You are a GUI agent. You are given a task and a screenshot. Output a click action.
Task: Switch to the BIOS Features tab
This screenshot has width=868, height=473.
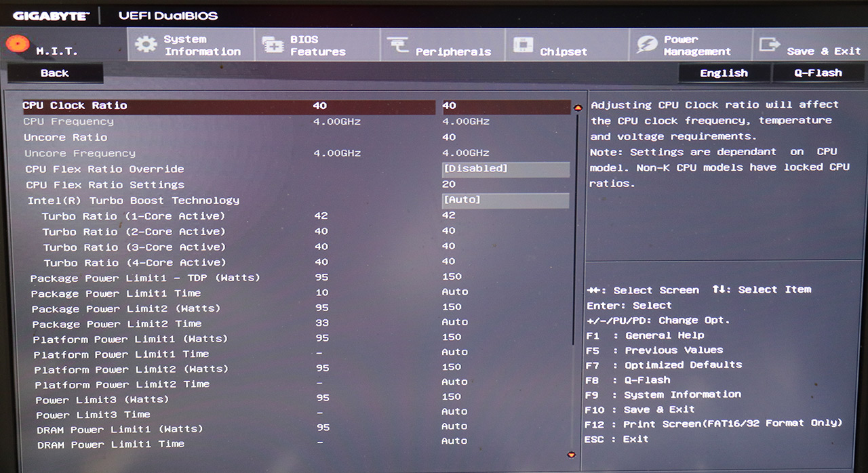[x=317, y=45]
